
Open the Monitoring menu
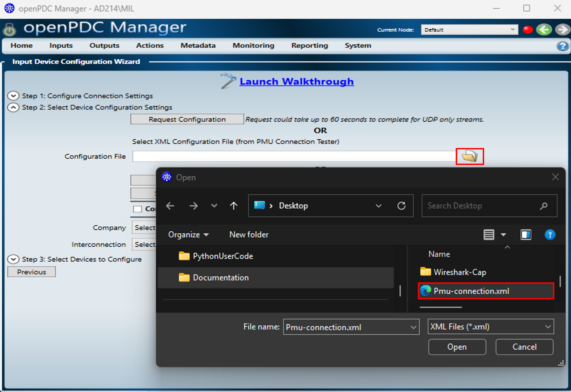[x=253, y=45]
